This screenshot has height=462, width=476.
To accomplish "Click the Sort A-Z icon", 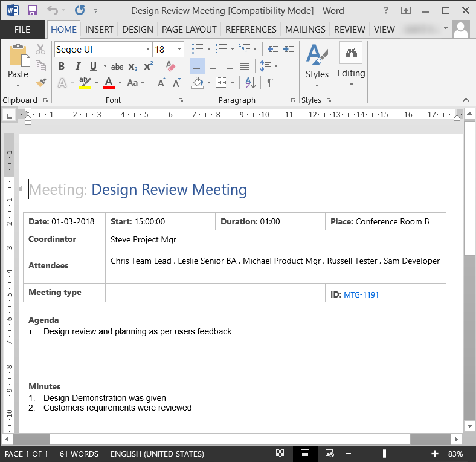I will click(x=249, y=83).
